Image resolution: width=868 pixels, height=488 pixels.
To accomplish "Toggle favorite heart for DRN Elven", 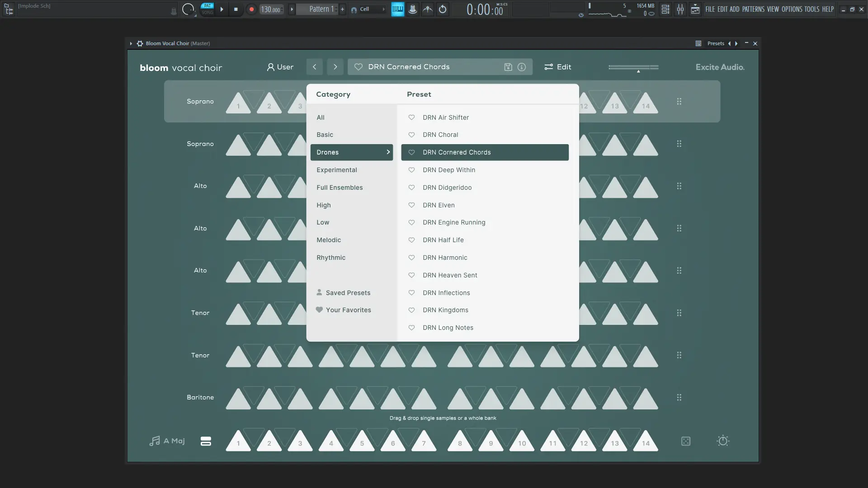I will coord(411,205).
